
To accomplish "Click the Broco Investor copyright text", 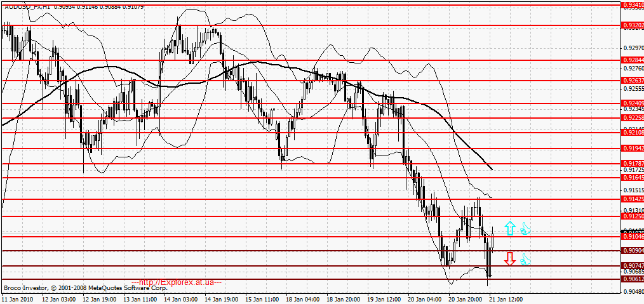I will pyautogui.click(x=86, y=288).
